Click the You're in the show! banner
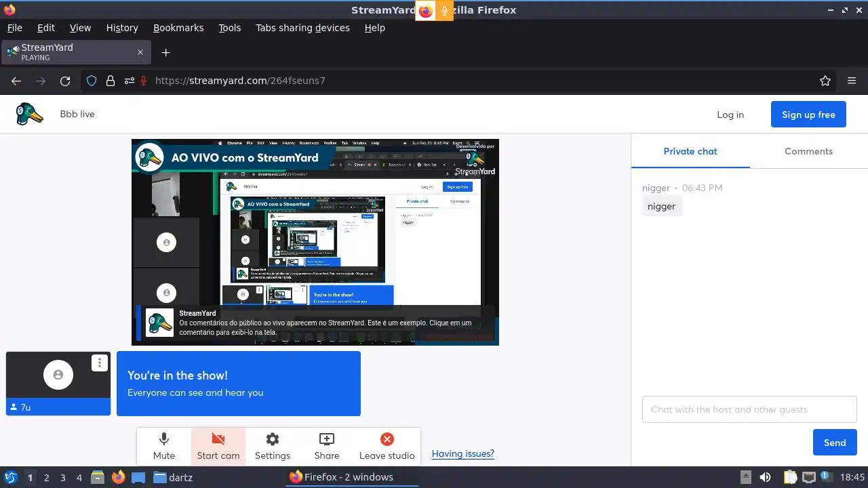This screenshot has height=488, width=868. (x=239, y=384)
